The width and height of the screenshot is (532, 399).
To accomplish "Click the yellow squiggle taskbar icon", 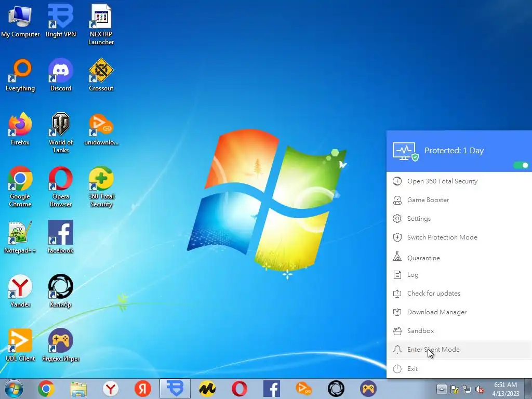I will (207, 389).
